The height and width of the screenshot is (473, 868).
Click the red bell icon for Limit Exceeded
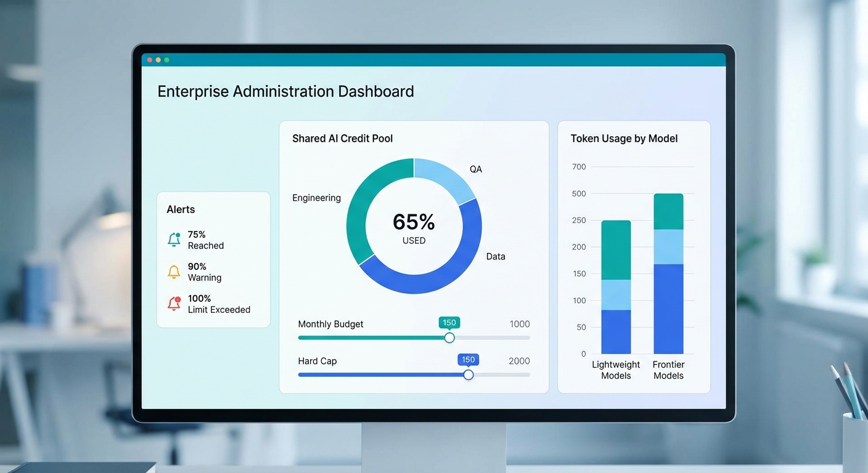[174, 304]
